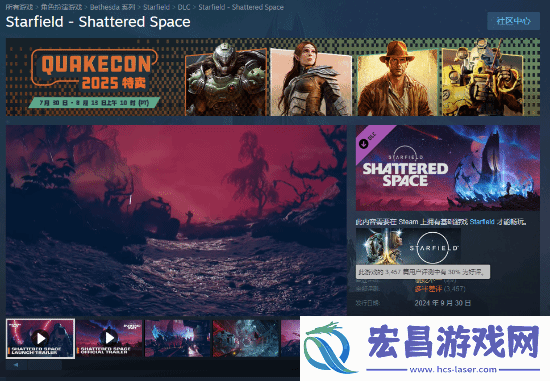The width and height of the screenshot is (550, 381).
Task: Open the 角色扮演游戏 breadcrumb link
Action: pyautogui.click(x=61, y=7)
